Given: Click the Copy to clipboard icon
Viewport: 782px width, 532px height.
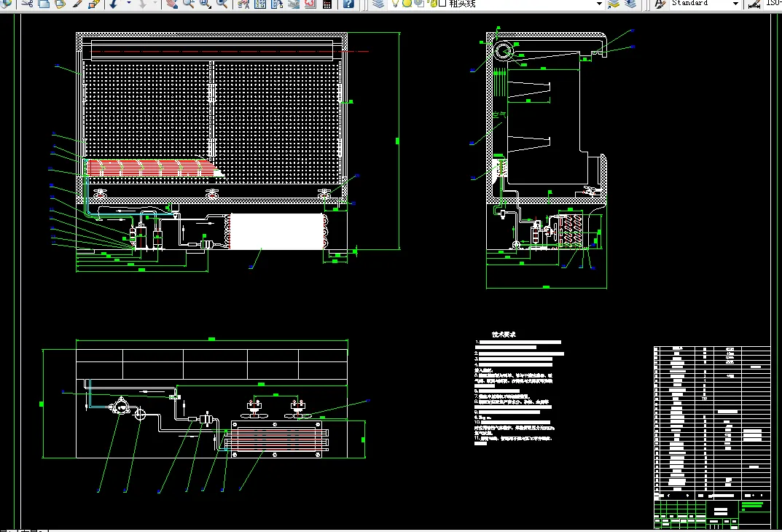Looking at the screenshot, I should (44, 3).
